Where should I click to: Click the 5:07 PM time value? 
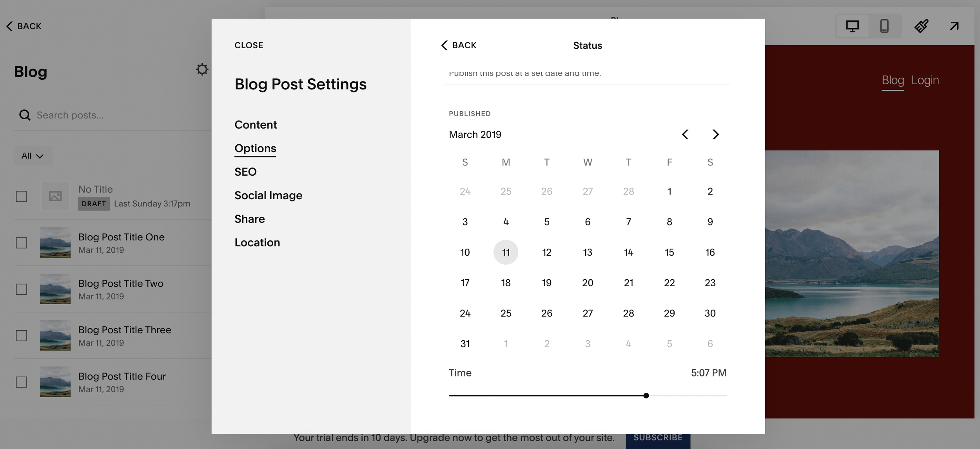(x=708, y=373)
